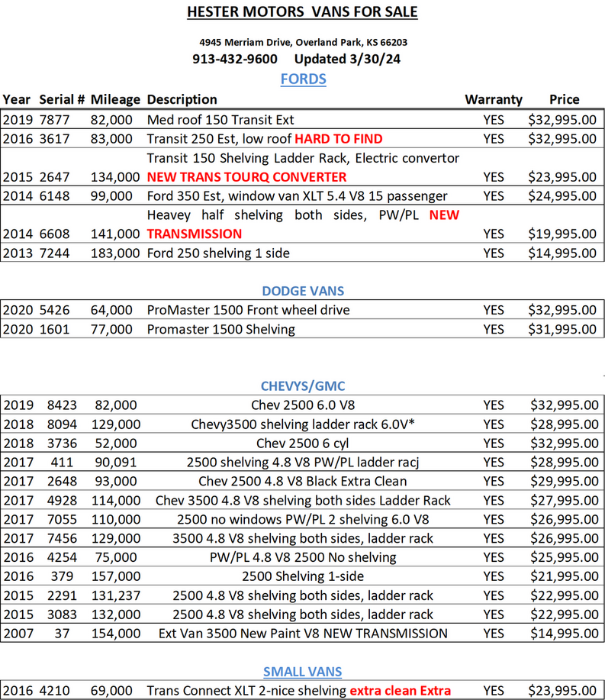Click the HESTER MOTORS VANS FOR SALE title
Image resolution: width=605 pixels, height=700 pixels.
[x=302, y=11]
